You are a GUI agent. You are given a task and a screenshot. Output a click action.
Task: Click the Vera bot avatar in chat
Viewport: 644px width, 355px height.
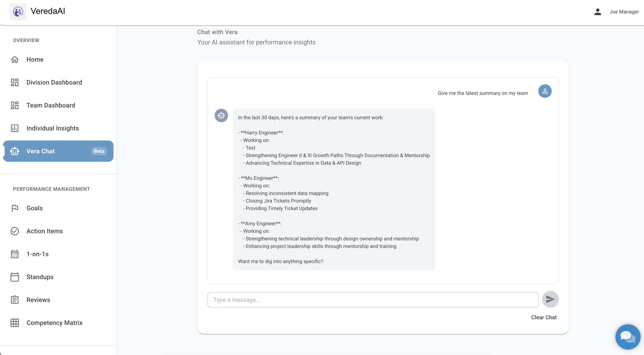pos(221,116)
